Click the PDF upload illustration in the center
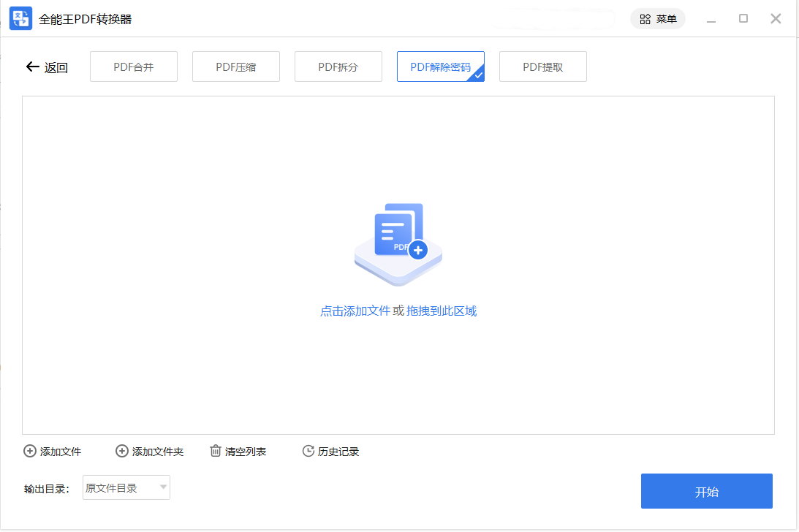799x532 pixels. pyautogui.click(x=398, y=243)
